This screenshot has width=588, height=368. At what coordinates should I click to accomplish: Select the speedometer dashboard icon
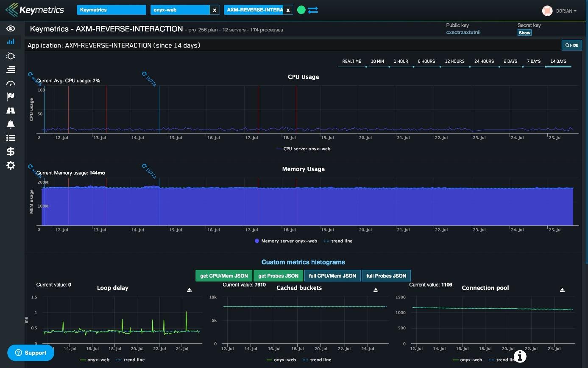coord(11,83)
